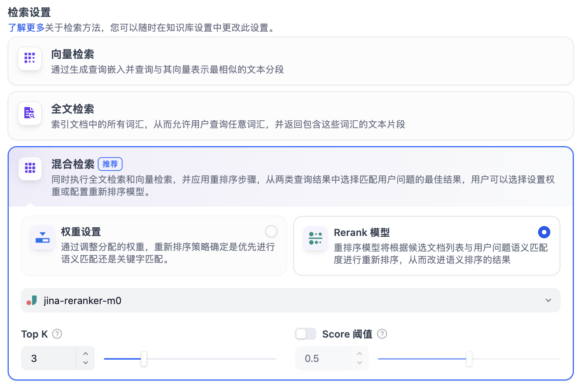Screen dimensions: 583x392
Task: Click the Rerank model icon
Action: click(315, 239)
